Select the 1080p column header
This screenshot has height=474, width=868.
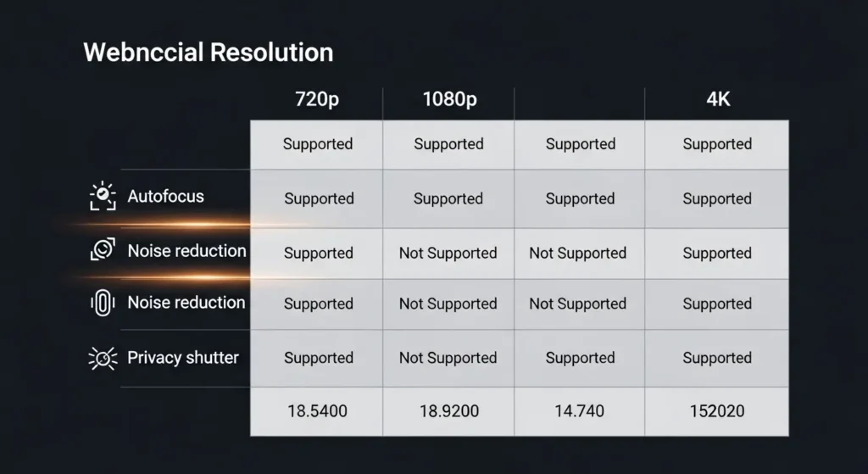pyautogui.click(x=449, y=99)
